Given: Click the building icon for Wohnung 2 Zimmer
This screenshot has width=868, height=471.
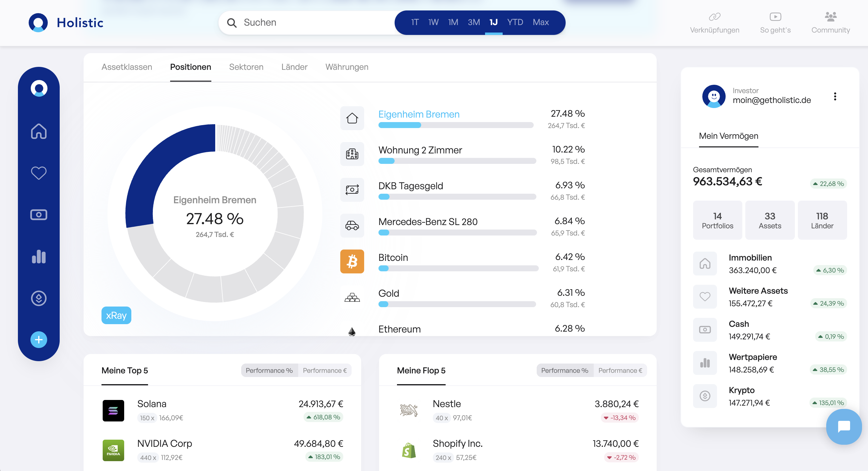Looking at the screenshot, I should (x=352, y=154).
